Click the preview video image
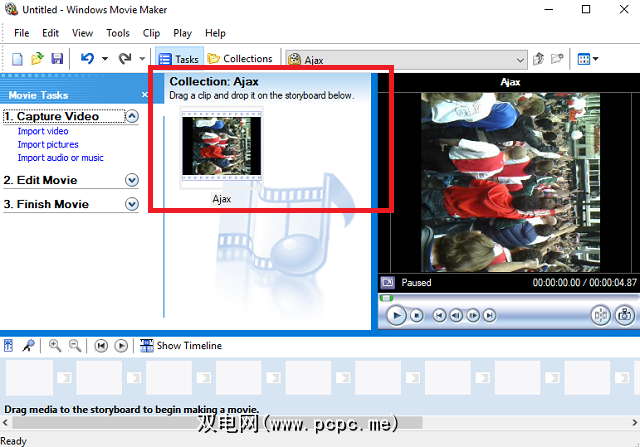Image resolution: width=640 pixels, height=447 pixels. 510,182
